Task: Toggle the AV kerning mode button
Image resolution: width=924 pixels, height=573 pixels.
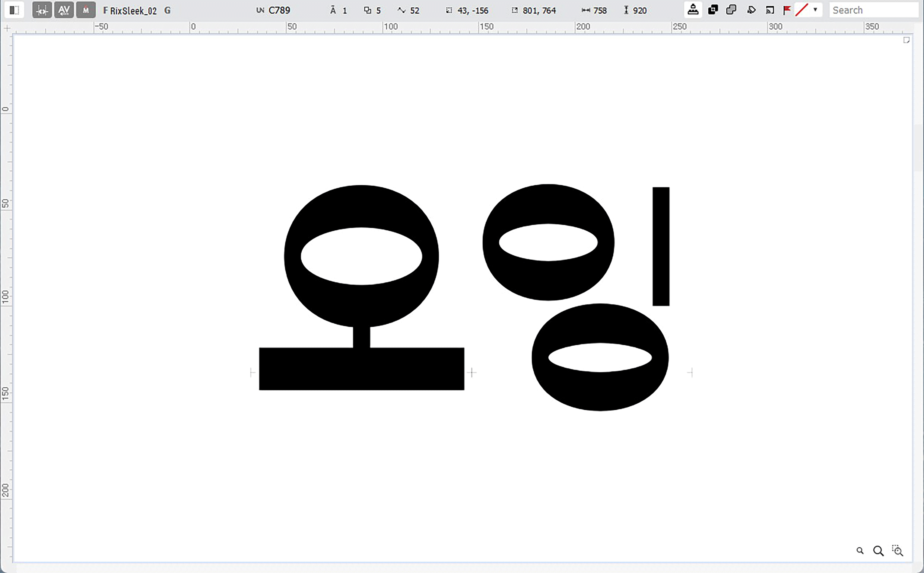Action: [64, 10]
